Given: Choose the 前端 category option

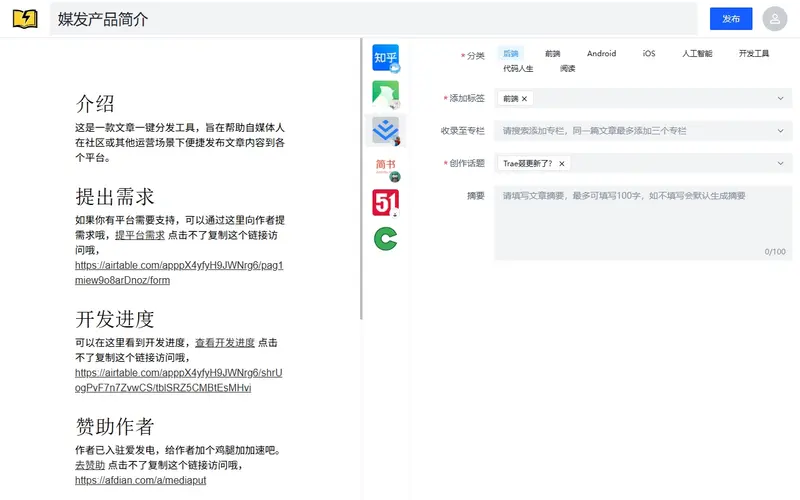Looking at the screenshot, I should pos(553,53).
